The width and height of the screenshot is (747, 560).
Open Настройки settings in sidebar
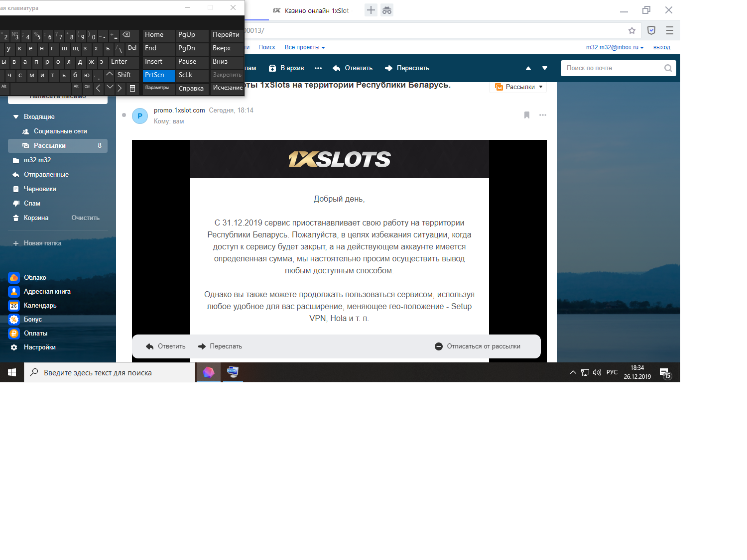[39, 347]
